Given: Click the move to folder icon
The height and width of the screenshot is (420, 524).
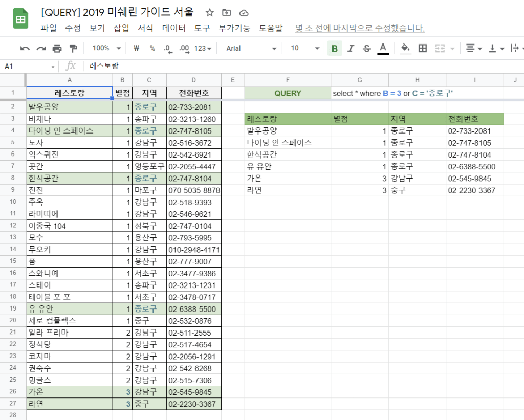Looking at the screenshot, I should 227,13.
